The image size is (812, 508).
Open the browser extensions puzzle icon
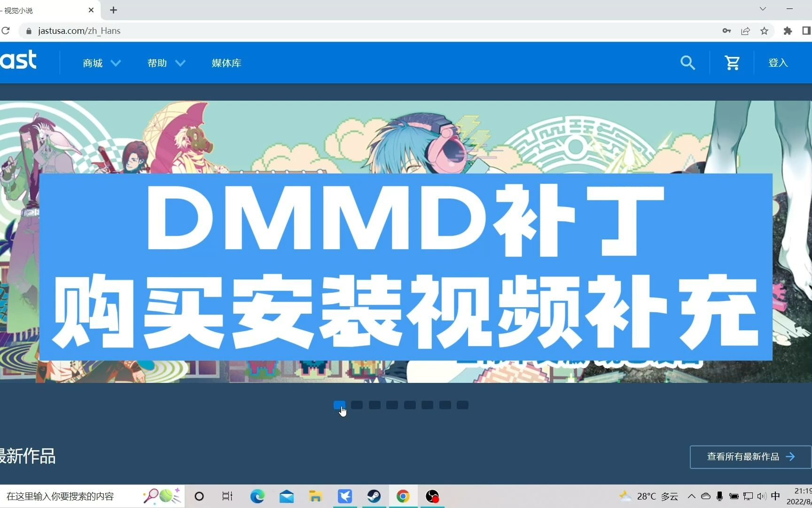tap(788, 31)
